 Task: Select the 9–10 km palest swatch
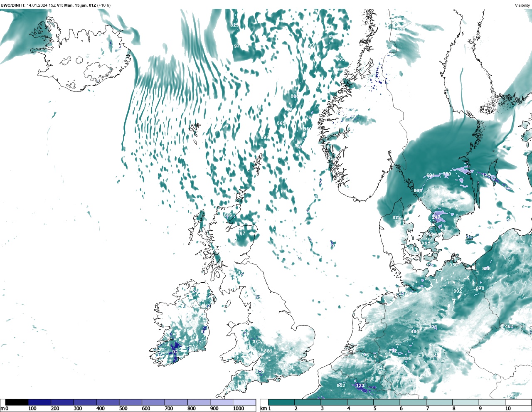(492, 402)
